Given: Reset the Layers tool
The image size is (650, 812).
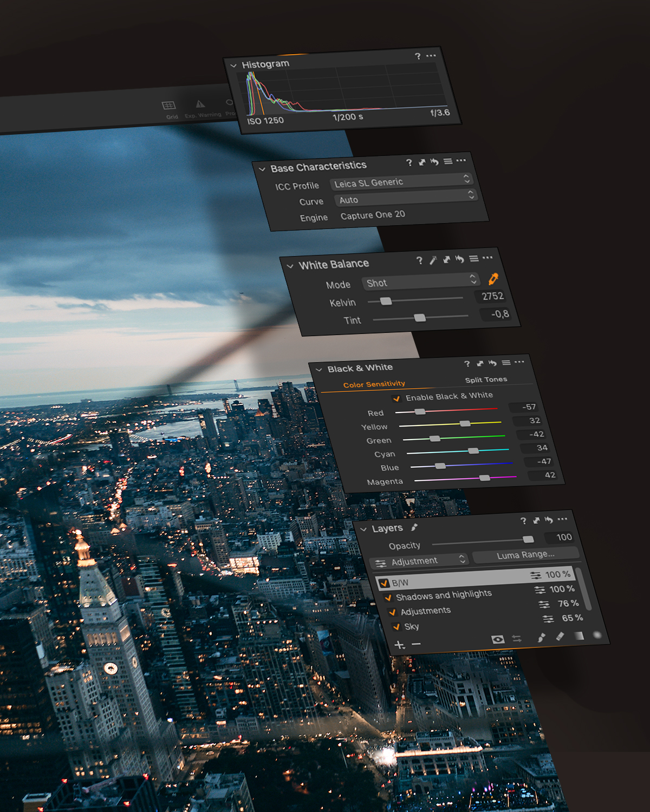Looking at the screenshot, I should point(549,520).
